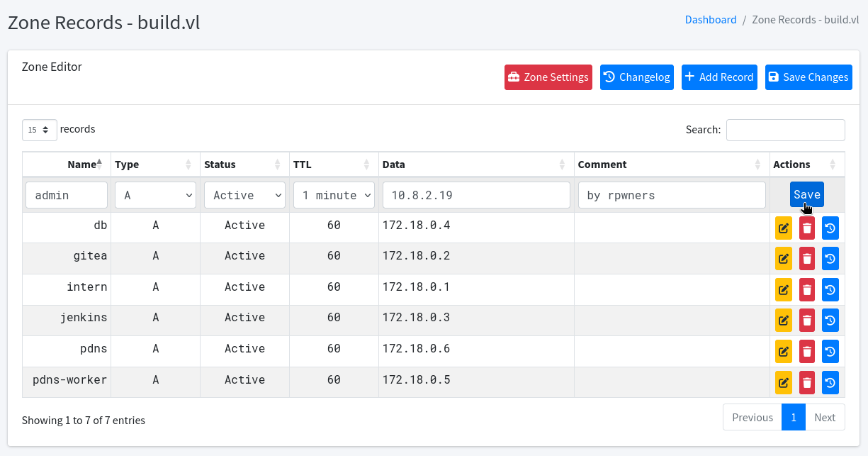View changelog for pdns-worker record
This screenshot has width=868, height=456.
[830, 382]
